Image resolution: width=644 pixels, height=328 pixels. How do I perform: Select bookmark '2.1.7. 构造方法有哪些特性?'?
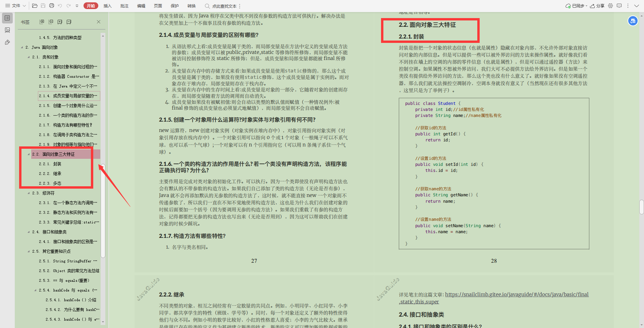click(x=65, y=125)
